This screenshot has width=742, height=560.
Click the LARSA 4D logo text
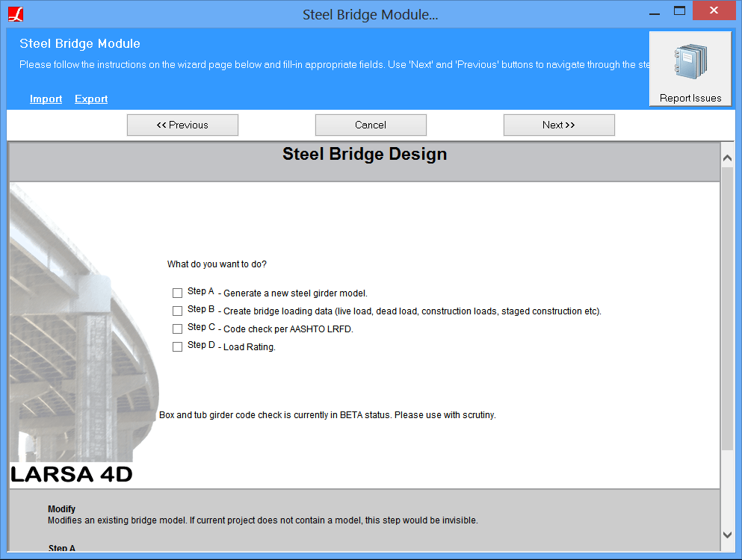[x=72, y=474]
